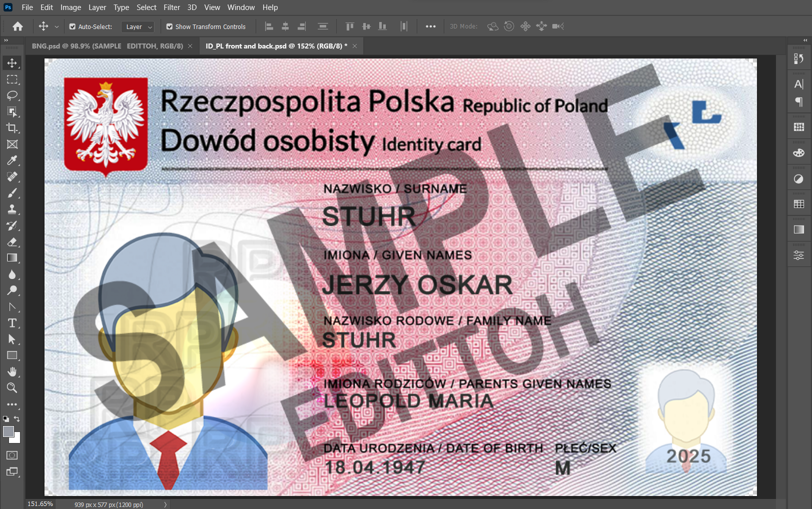Expand the right panel dock chevrons
The height and width of the screenshot is (509, 812).
805,40
